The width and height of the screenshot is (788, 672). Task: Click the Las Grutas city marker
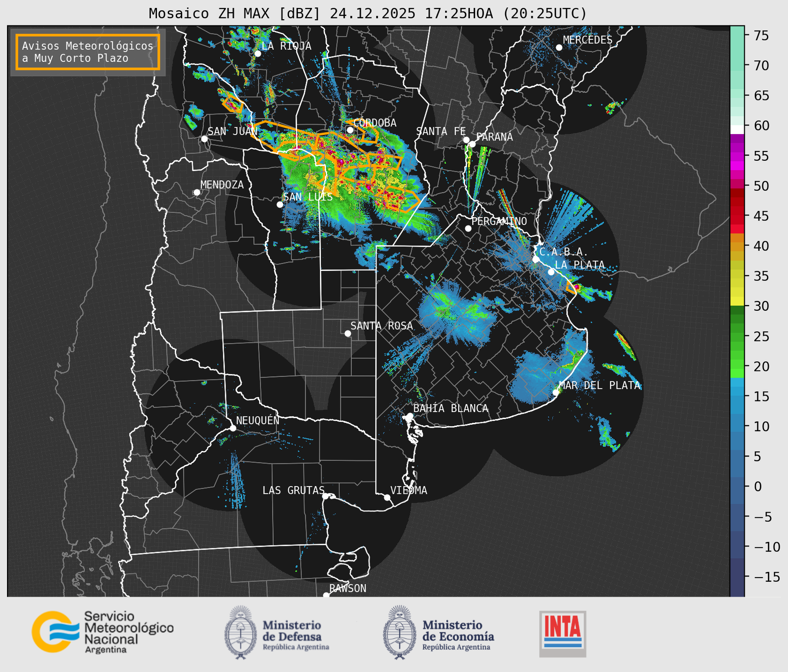click(x=326, y=496)
